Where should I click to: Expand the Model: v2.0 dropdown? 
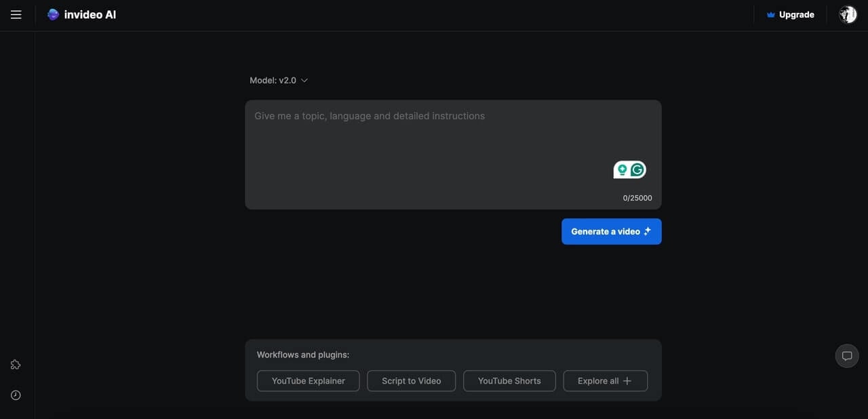(x=279, y=80)
